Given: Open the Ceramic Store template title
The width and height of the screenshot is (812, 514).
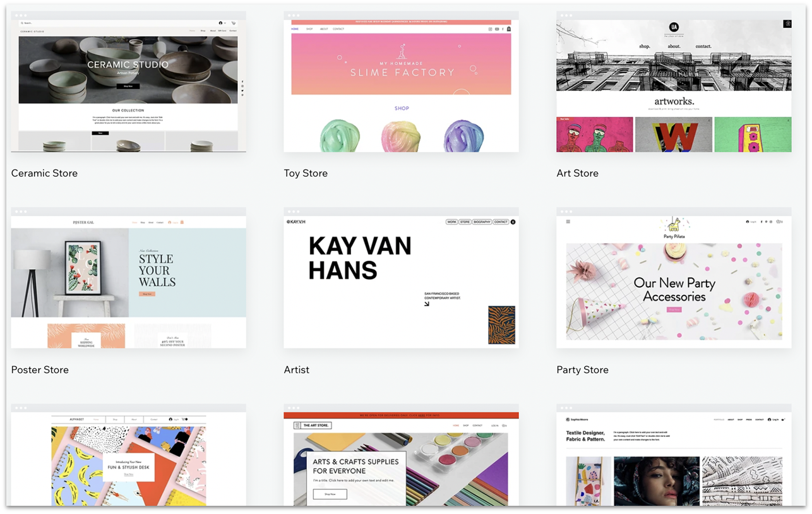Looking at the screenshot, I should pos(44,173).
